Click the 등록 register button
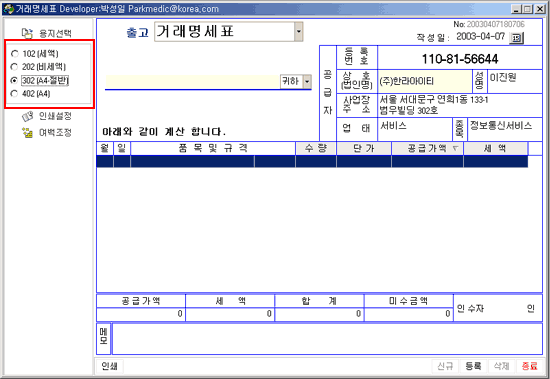Viewport: 550px width, 379px height. pyautogui.click(x=473, y=366)
